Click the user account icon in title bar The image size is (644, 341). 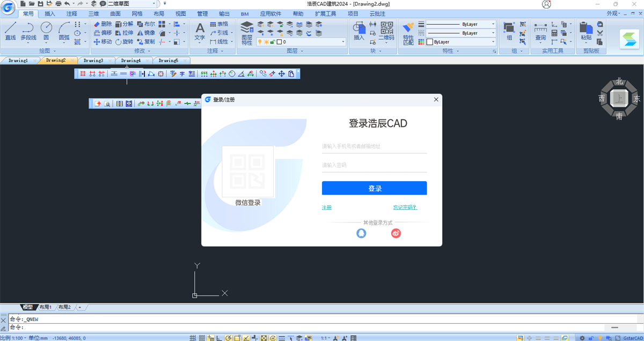tap(546, 4)
